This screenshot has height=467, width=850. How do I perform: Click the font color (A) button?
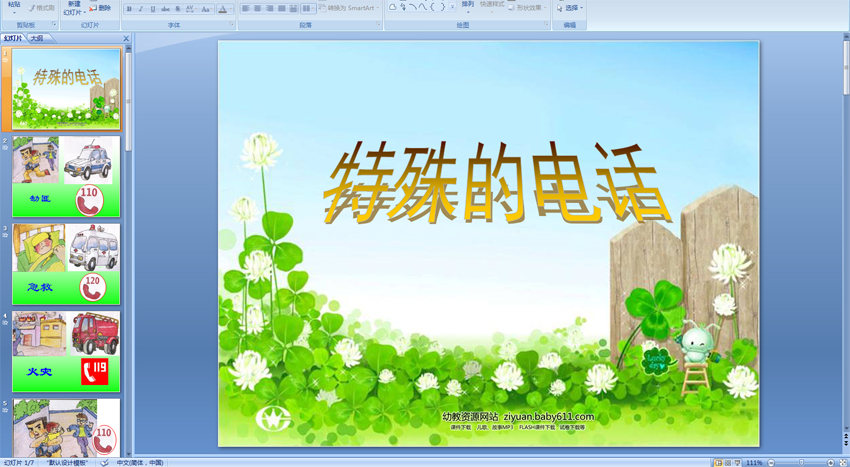pyautogui.click(x=222, y=9)
